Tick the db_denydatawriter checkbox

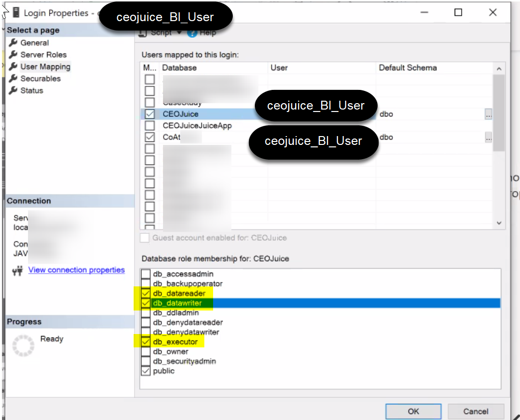point(145,332)
